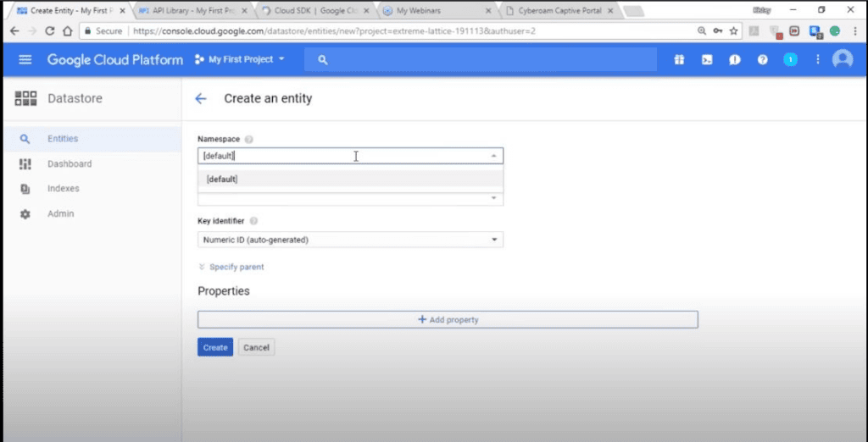Screen dimensions: 868x442
Task: Click the blue Create button
Action: point(215,347)
